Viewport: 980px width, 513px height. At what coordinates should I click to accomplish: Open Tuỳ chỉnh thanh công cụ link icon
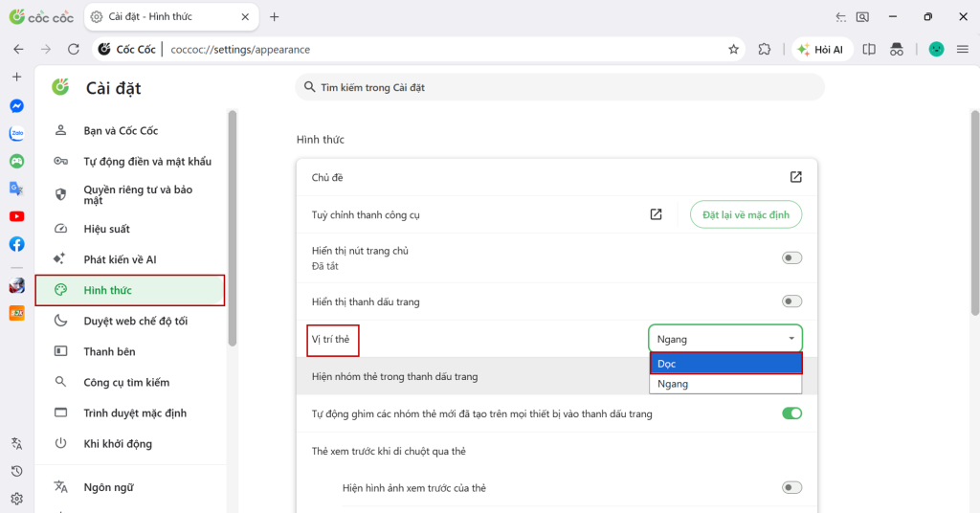(656, 214)
